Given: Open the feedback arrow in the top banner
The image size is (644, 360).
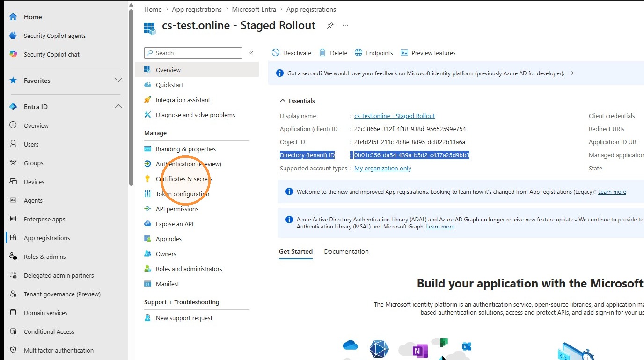Looking at the screenshot, I should [x=571, y=73].
